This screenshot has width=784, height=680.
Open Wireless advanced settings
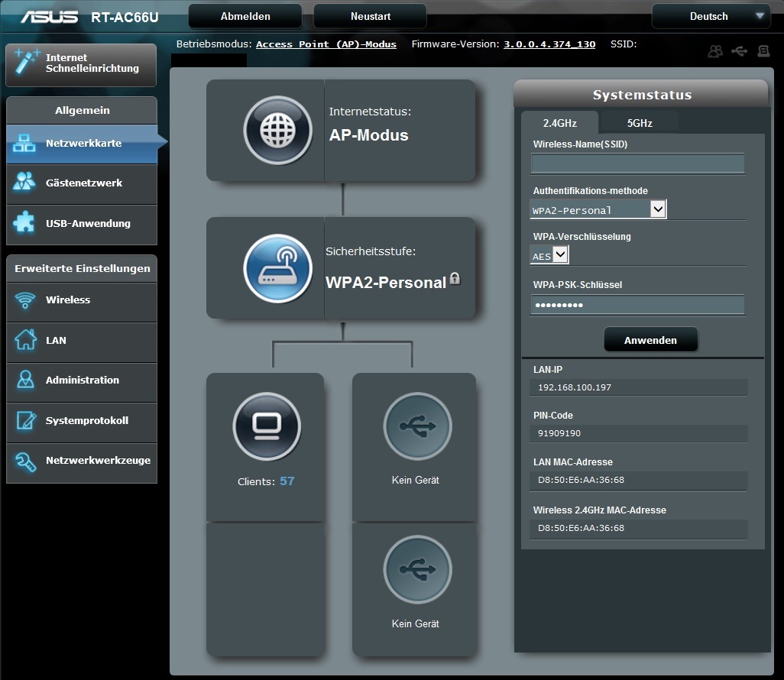82,302
